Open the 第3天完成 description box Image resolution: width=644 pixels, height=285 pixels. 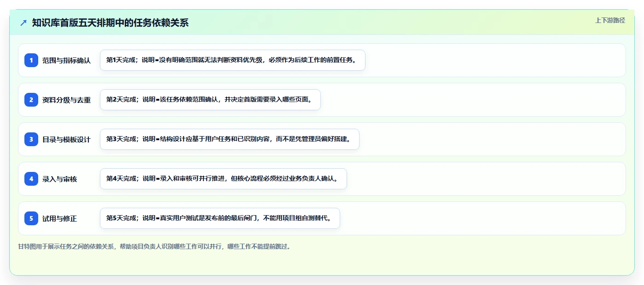(229, 139)
